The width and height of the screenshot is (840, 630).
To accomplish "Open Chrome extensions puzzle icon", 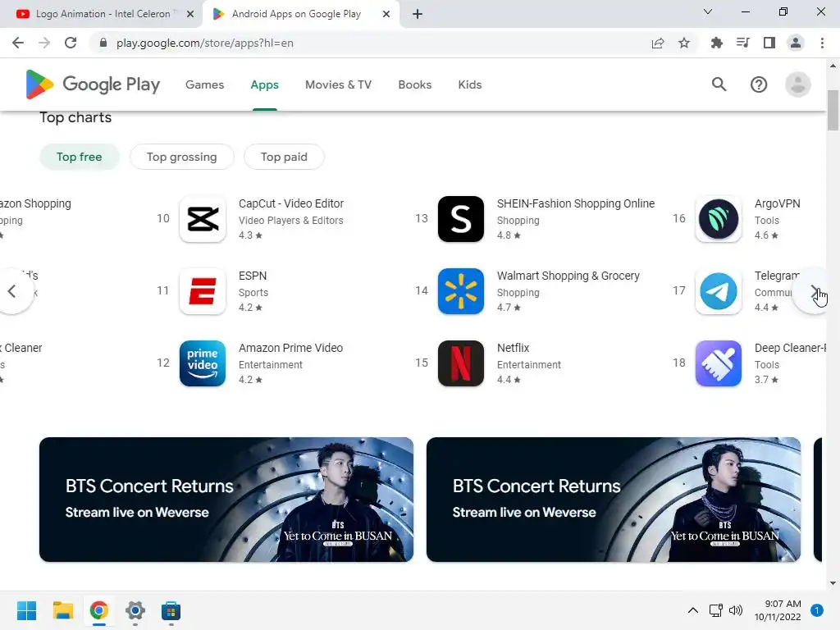I will [716, 43].
